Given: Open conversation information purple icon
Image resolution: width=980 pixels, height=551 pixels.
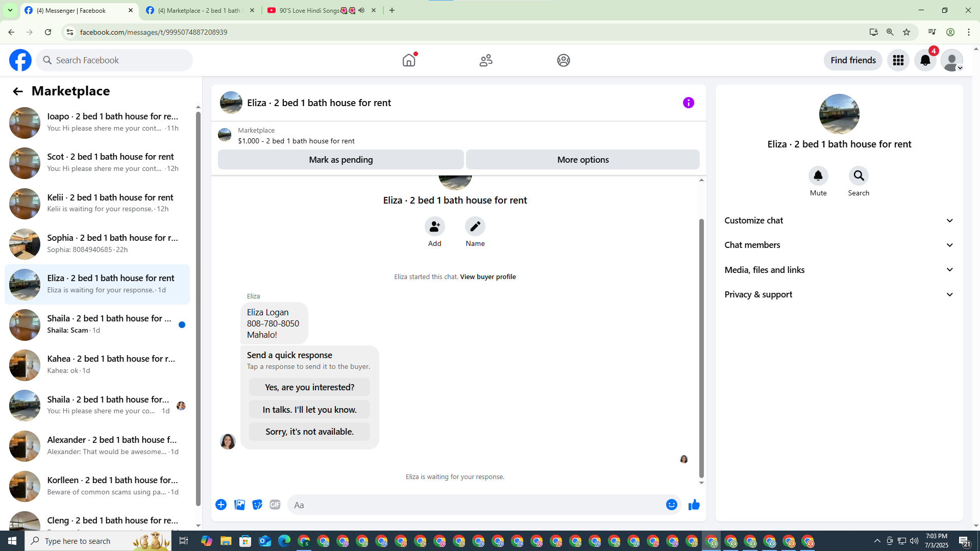Looking at the screenshot, I should click(688, 103).
